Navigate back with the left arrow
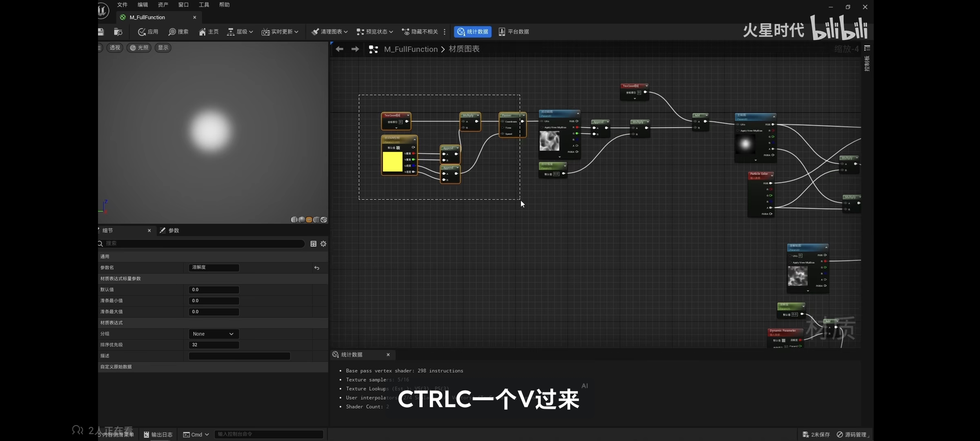The width and height of the screenshot is (980, 441). (339, 49)
